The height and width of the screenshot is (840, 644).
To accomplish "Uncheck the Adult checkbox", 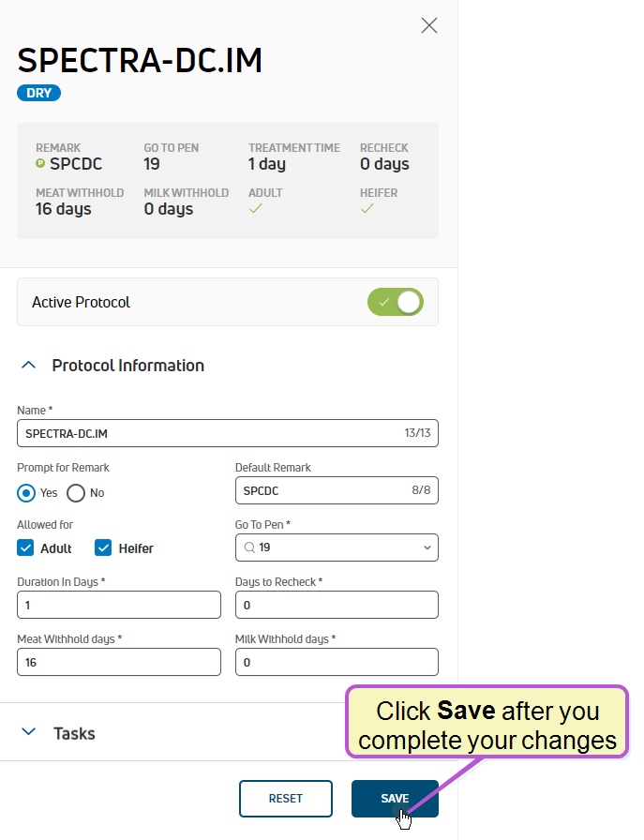I will point(25,548).
